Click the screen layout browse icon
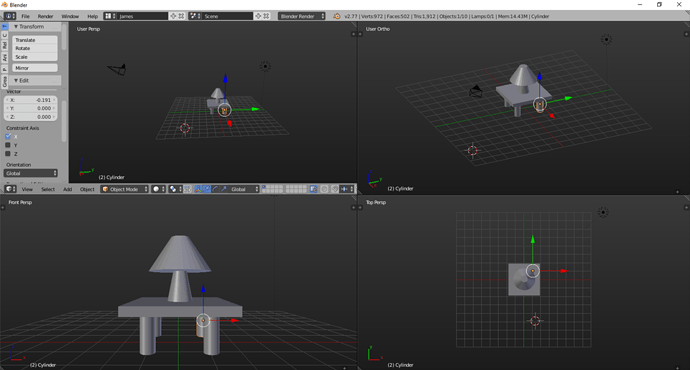 coord(110,16)
